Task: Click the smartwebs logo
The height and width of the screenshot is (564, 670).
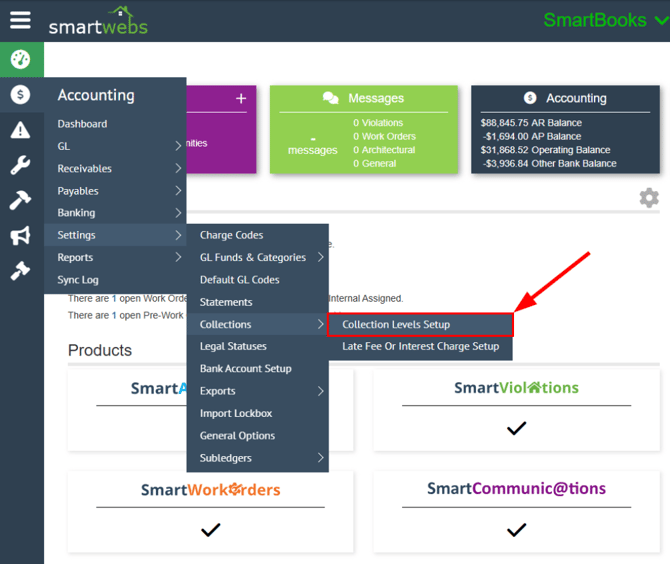Action: click(98, 21)
